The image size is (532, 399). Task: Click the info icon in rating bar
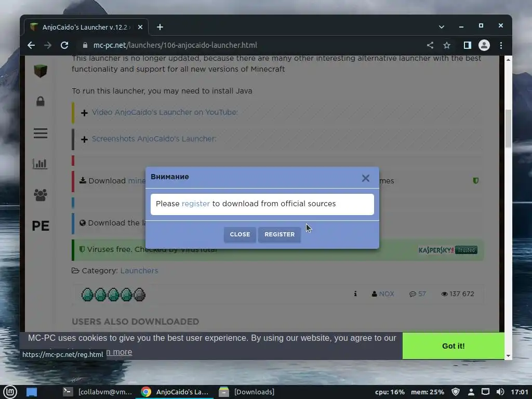coord(355,294)
